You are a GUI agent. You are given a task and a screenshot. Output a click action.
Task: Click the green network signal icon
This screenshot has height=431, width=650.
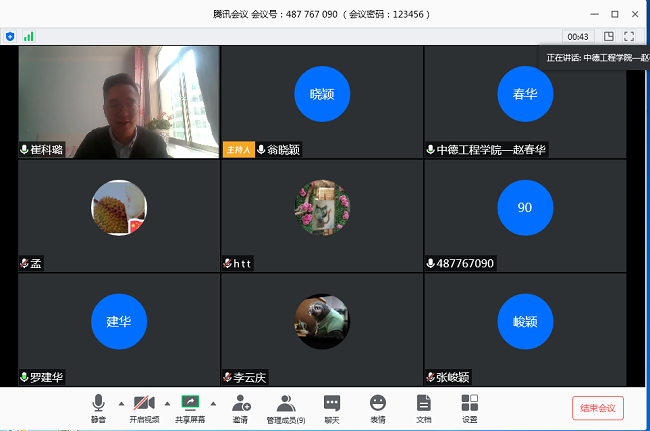pyautogui.click(x=29, y=36)
